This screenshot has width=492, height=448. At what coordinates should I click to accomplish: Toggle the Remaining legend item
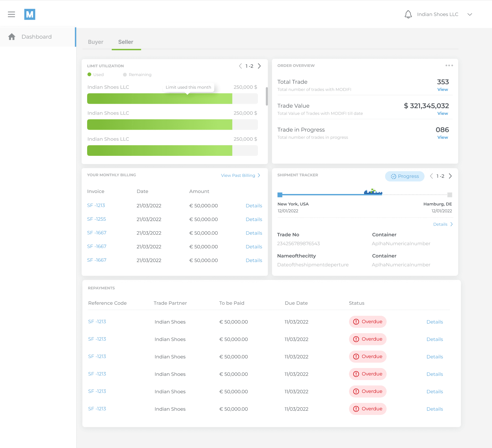coord(137,75)
